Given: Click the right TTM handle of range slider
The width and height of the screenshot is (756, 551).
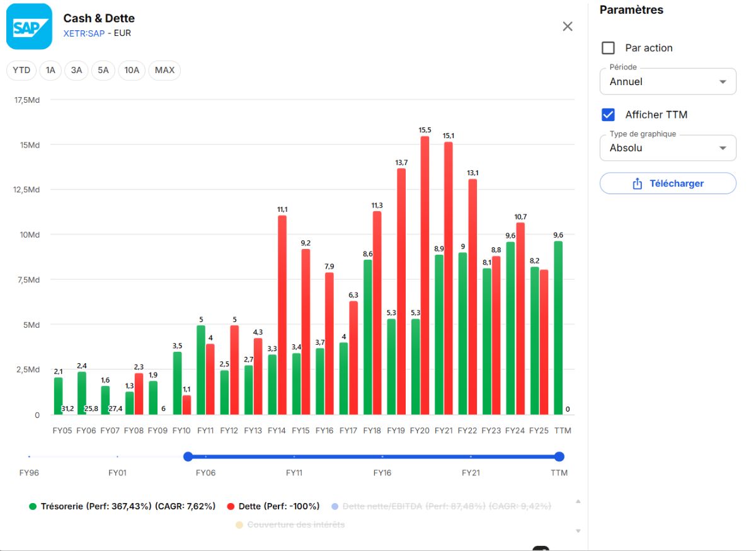Looking at the screenshot, I should tap(559, 456).
